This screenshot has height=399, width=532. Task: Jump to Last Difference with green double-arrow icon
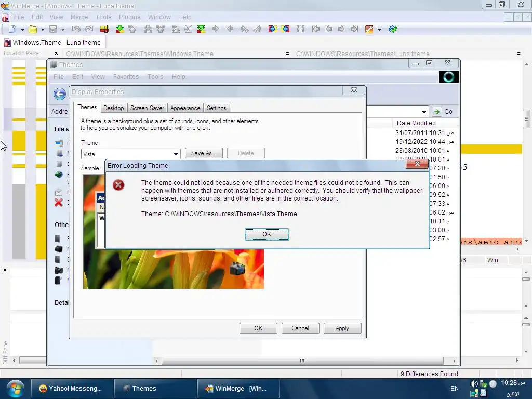(x=201, y=29)
